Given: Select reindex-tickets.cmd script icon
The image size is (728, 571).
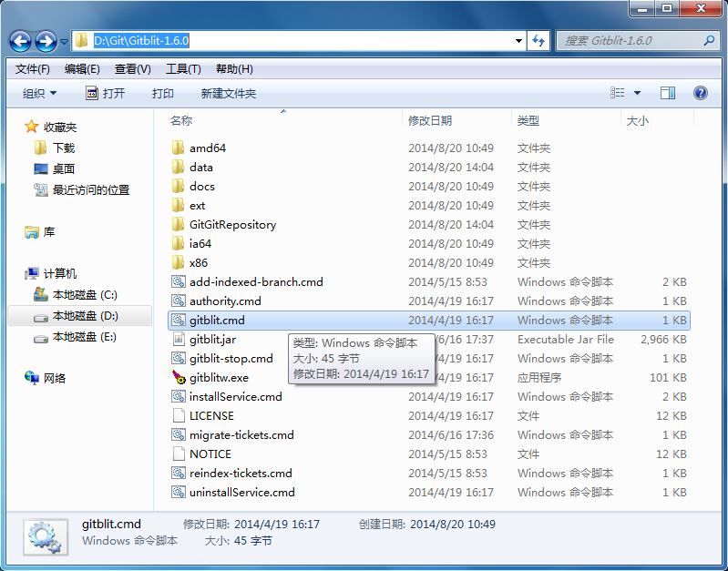Looking at the screenshot, I should 179,473.
